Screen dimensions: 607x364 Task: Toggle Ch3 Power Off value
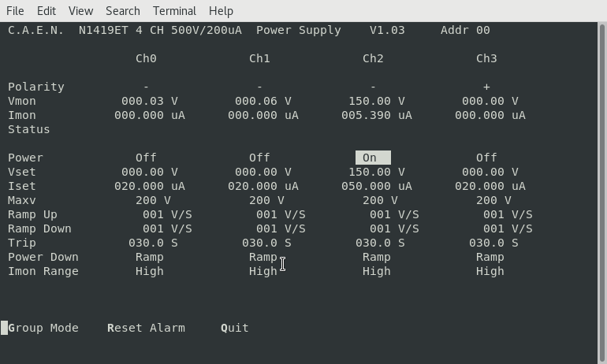point(486,158)
